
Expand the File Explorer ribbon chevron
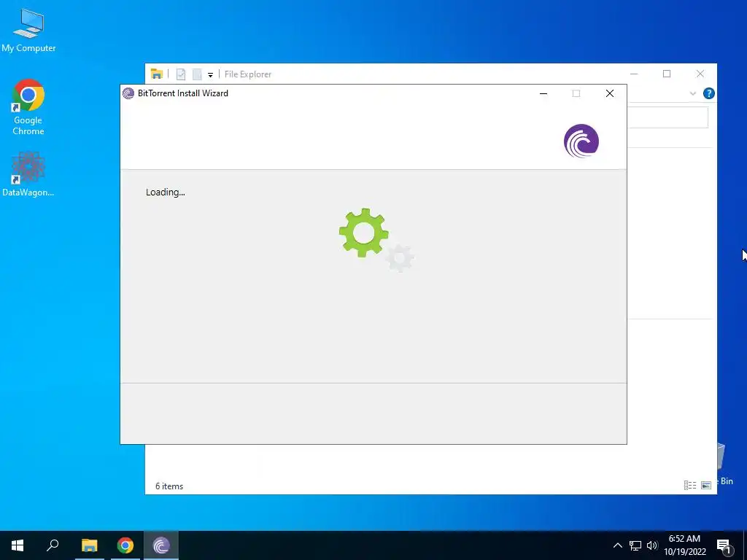693,93
